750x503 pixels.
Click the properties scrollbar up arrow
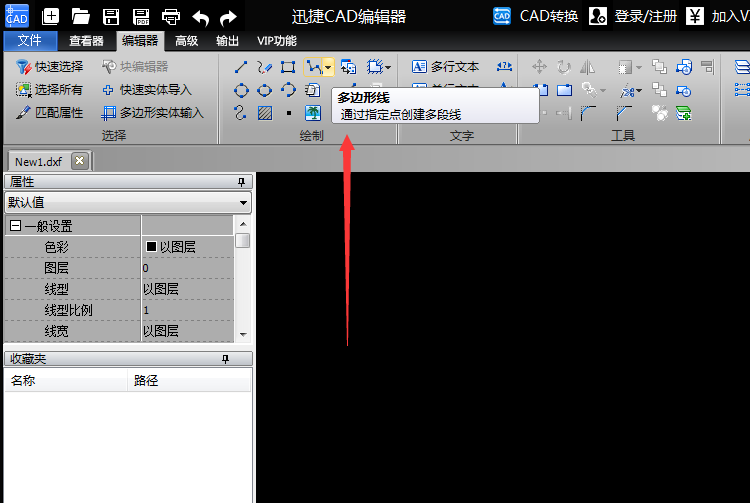click(243, 224)
